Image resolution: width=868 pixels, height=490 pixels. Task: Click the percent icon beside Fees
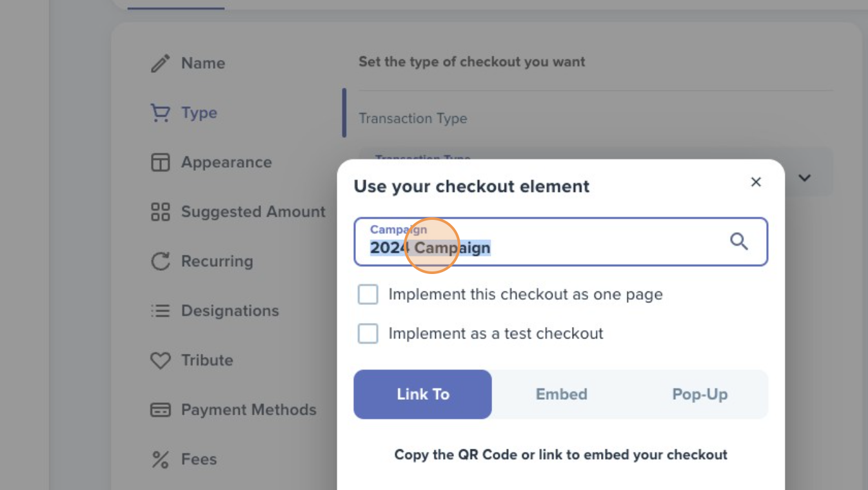160,460
